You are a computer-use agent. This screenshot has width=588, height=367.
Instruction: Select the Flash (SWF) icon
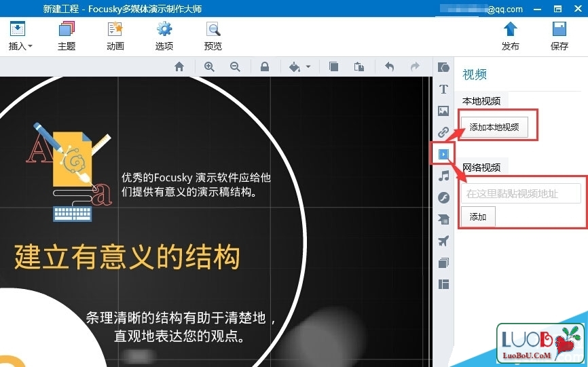(443, 197)
